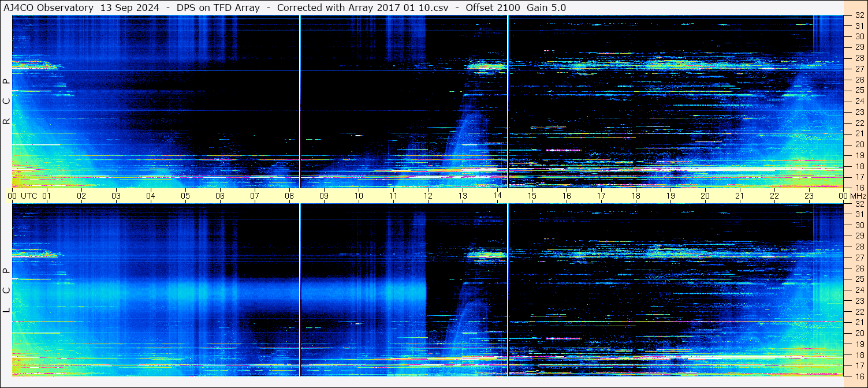868x388 pixels.
Task: Click 22 MHz tick on RCP frequency scale
Action: [x=859, y=123]
